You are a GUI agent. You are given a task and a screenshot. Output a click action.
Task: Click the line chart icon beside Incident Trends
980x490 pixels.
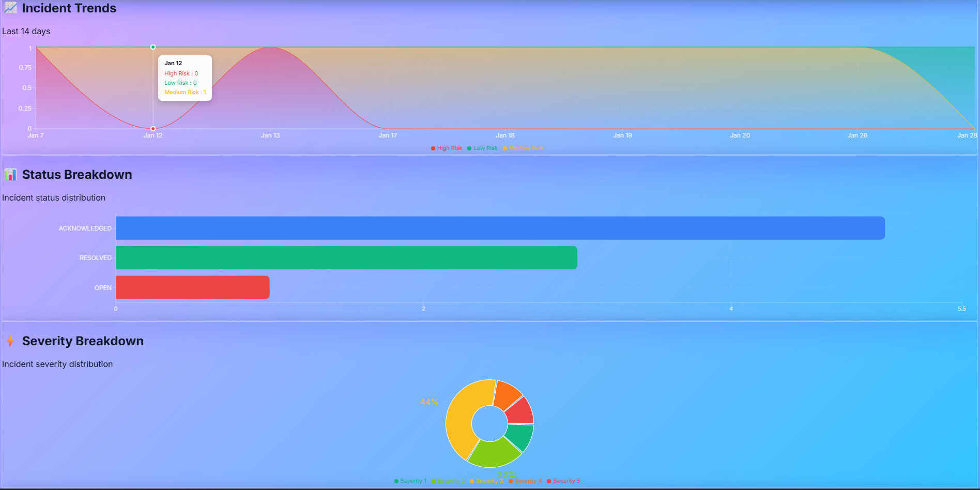(x=10, y=8)
